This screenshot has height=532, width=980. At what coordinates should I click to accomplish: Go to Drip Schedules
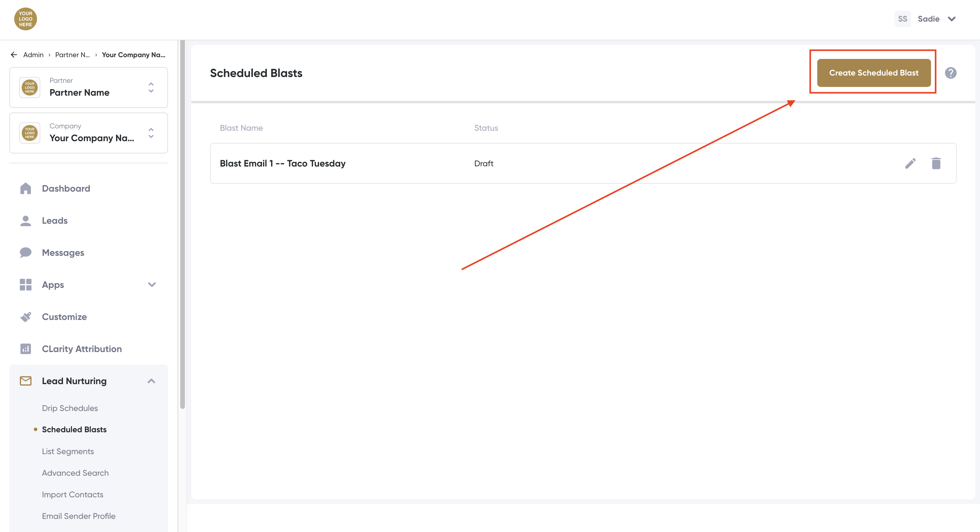tap(70, 408)
